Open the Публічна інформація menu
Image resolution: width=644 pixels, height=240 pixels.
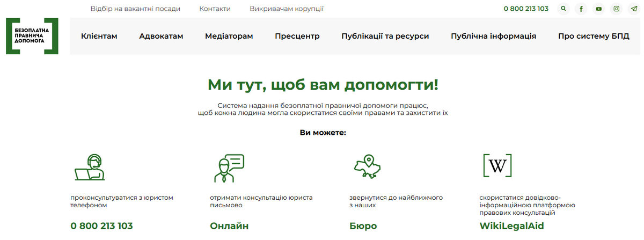[x=494, y=36]
